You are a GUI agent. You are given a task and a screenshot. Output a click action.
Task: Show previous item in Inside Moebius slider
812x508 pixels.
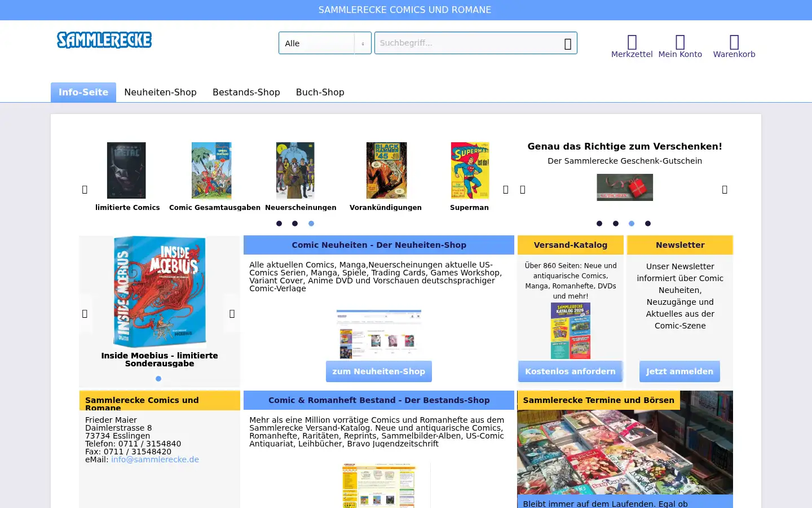pyautogui.click(x=85, y=314)
